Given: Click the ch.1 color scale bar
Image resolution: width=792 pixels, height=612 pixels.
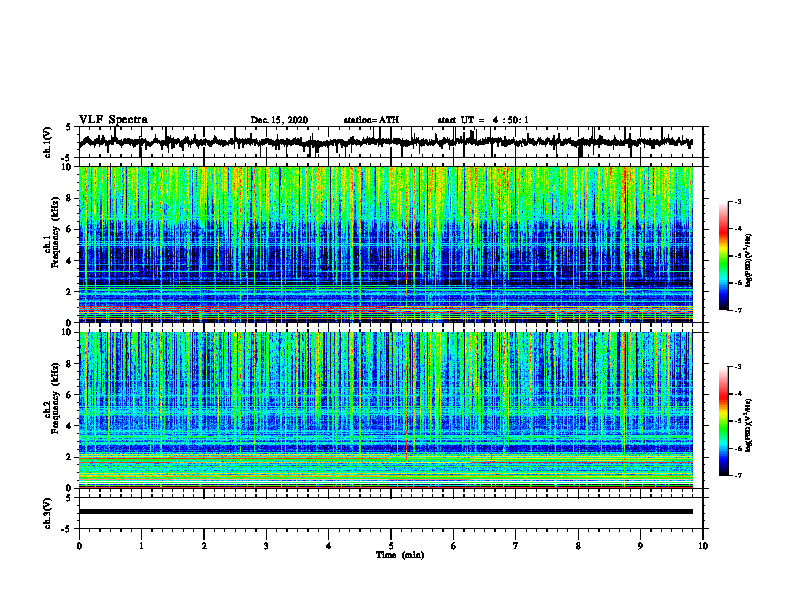Looking at the screenshot, I should pyautogui.click(x=723, y=256).
